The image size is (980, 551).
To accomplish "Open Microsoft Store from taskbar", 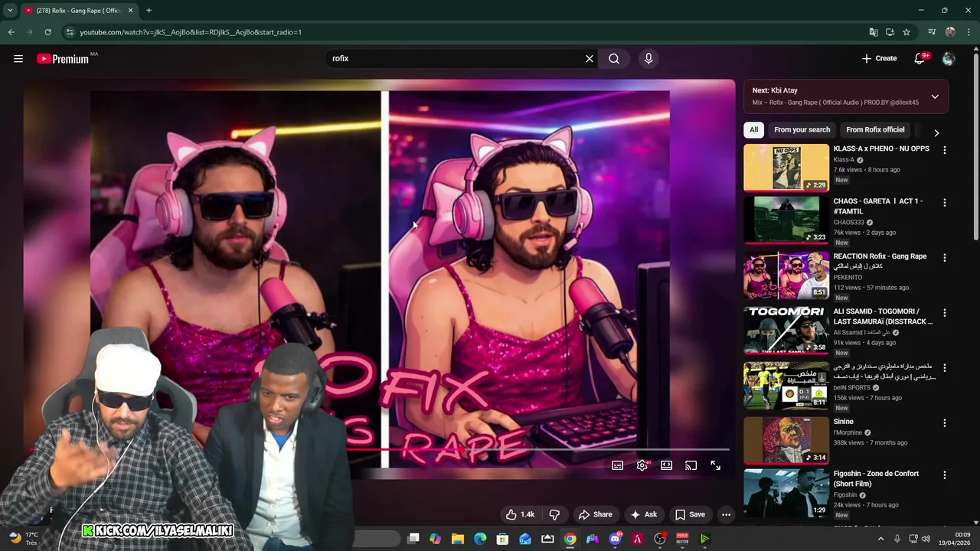I will pyautogui.click(x=502, y=539).
